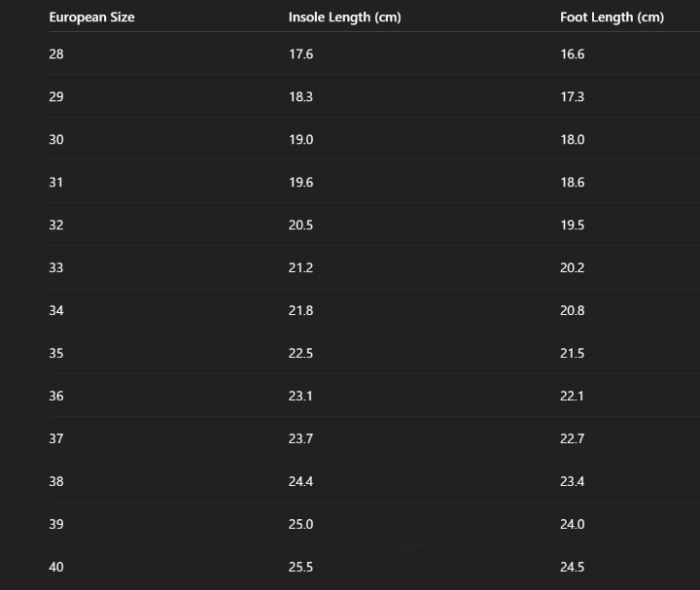This screenshot has width=700, height=590.
Task: Select European size 28 cell
Action: tap(56, 54)
